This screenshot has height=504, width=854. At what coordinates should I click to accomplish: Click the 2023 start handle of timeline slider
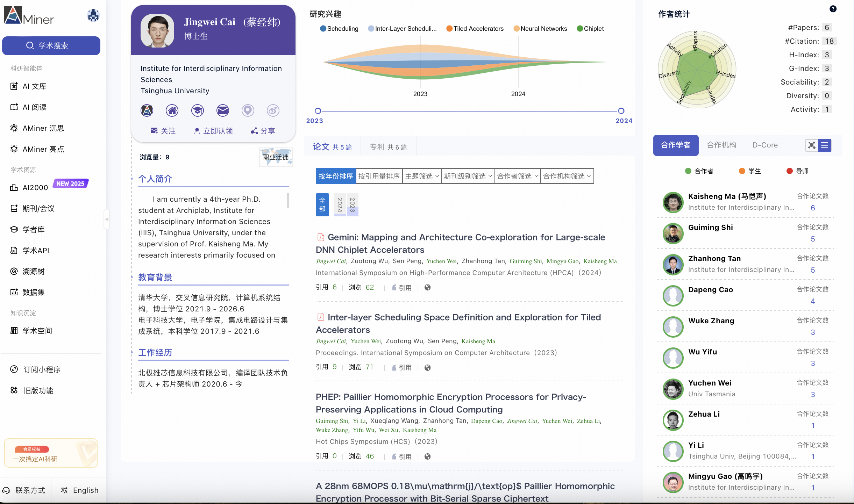pyautogui.click(x=318, y=111)
